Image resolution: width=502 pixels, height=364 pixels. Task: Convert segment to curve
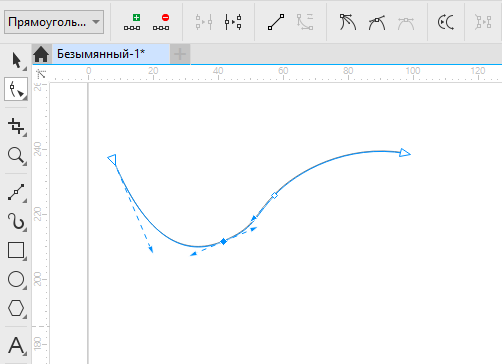click(x=305, y=22)
